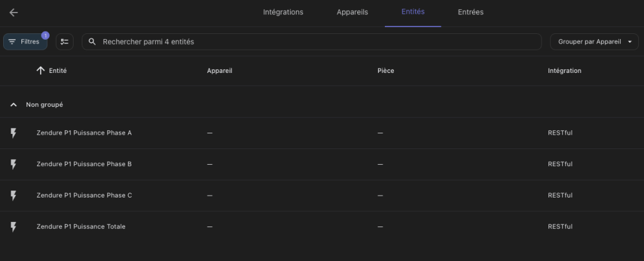Switch to the Intégrations tab
This screenshot has height=261, width=644.
click(283, 12)
